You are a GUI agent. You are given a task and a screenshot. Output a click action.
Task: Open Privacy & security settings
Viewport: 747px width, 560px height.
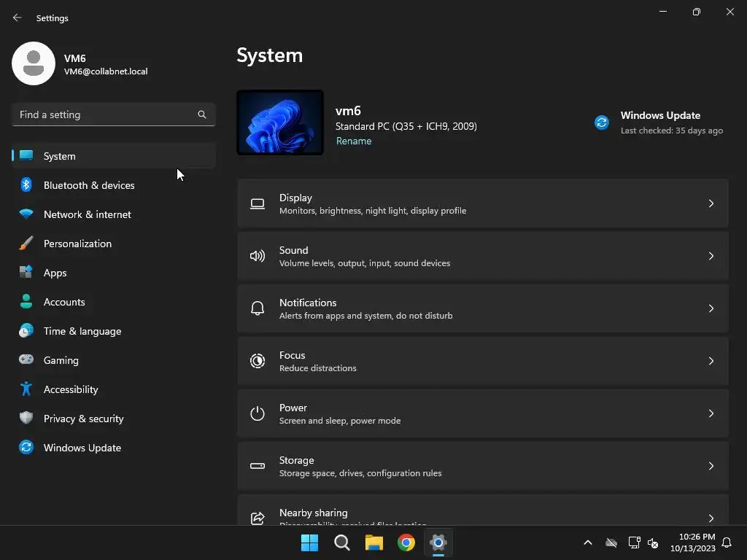pos(84,419)
